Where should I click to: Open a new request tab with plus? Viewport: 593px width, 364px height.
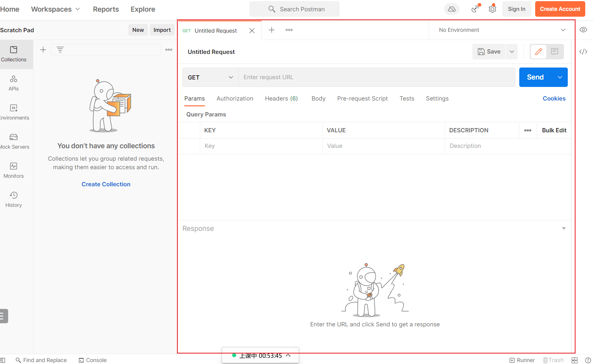(x=272, y=30)
